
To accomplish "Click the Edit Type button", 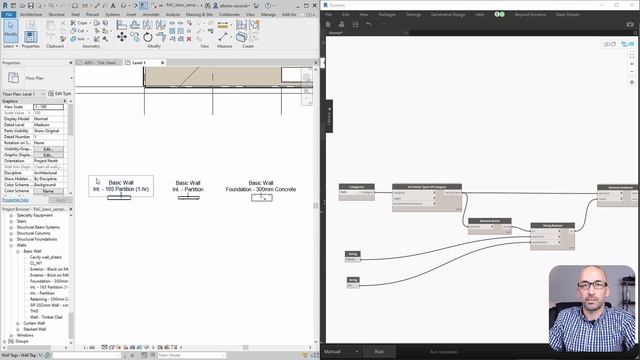I will point(60,93).
